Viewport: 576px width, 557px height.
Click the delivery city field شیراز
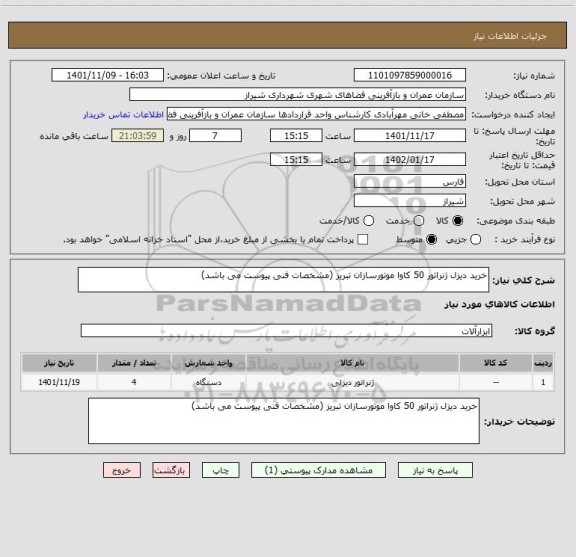pos(410,201)
